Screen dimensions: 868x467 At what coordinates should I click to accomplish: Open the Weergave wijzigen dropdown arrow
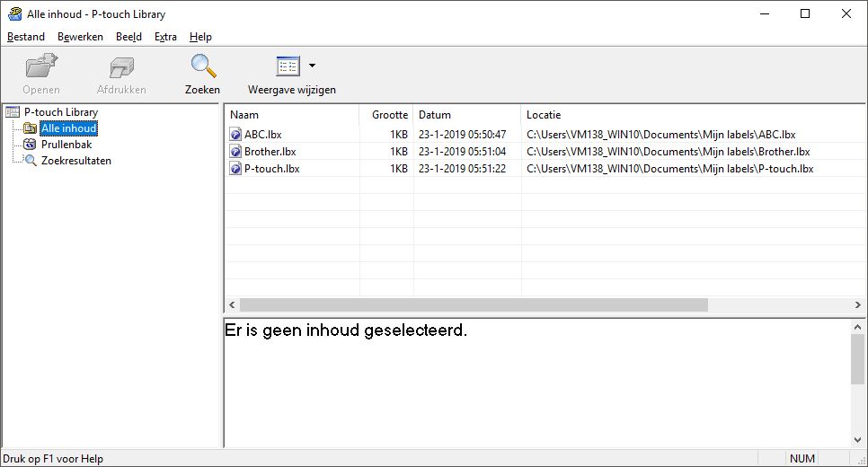click(312, 66)
